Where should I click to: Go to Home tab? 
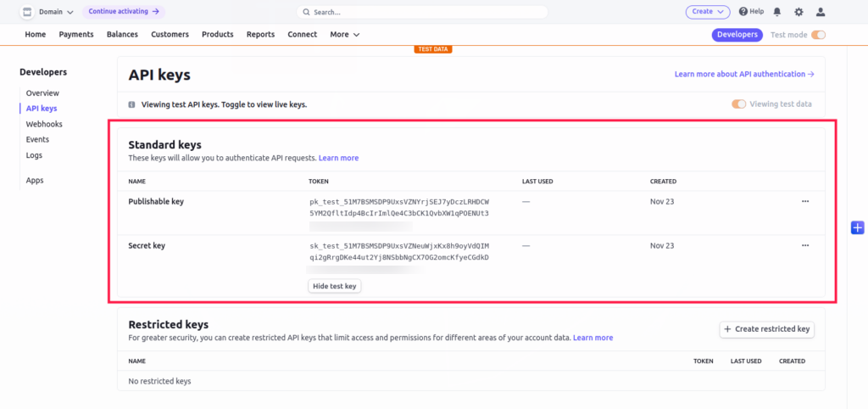36,34
